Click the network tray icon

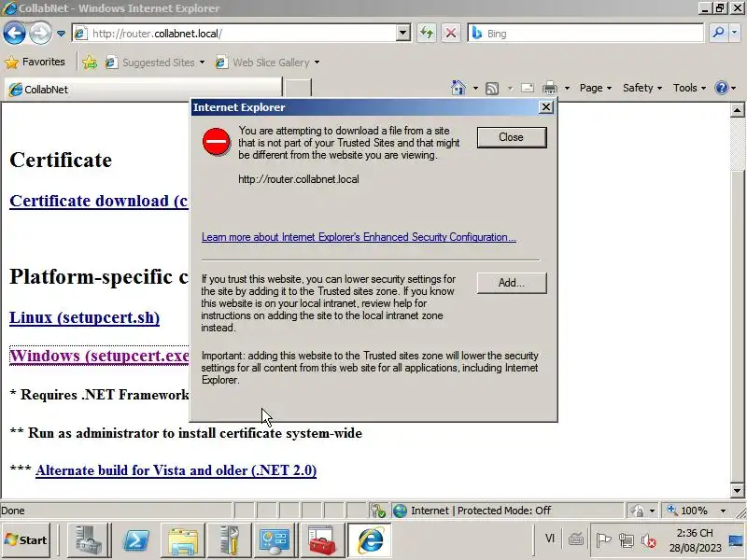tap(626, 540)
